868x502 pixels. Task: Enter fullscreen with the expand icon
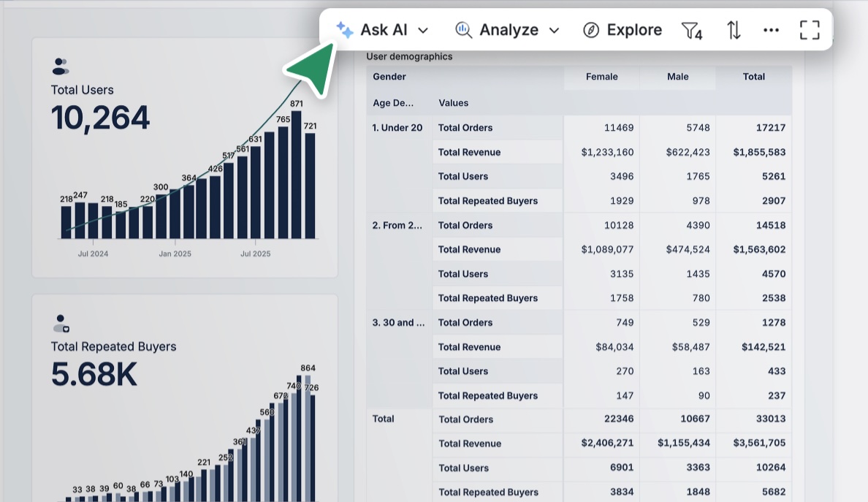[810, 30]
